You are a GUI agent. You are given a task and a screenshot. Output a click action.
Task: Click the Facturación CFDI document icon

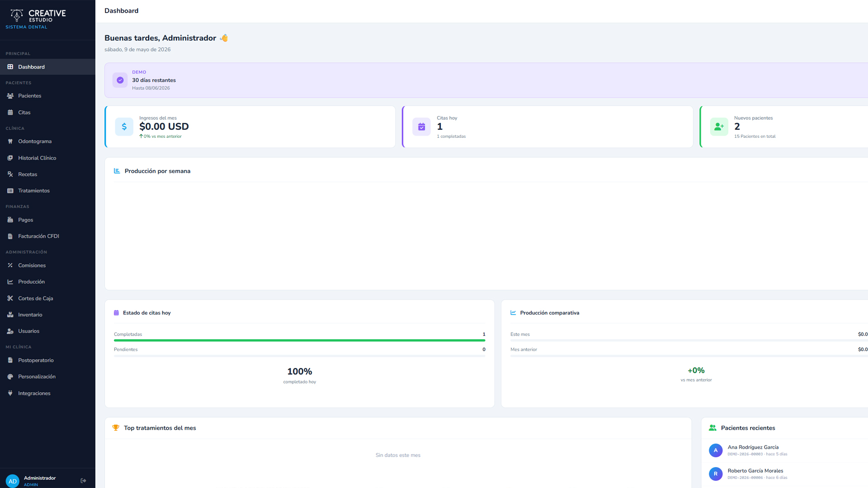pyautogui.click(x=10, y=236)
